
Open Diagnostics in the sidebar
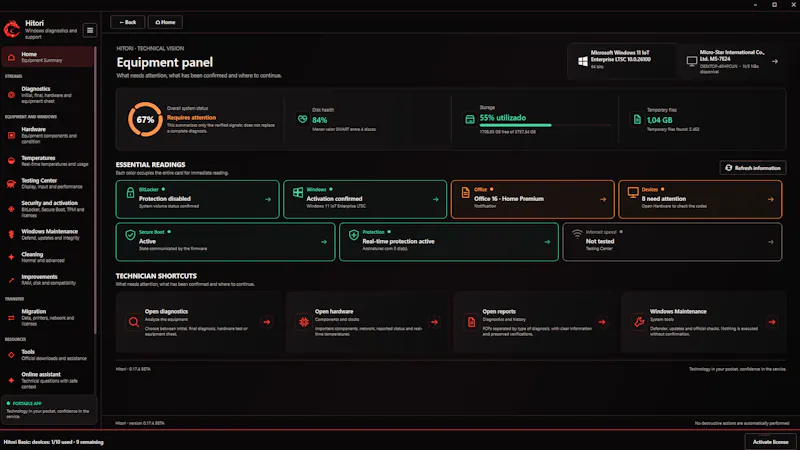[47, 95]
